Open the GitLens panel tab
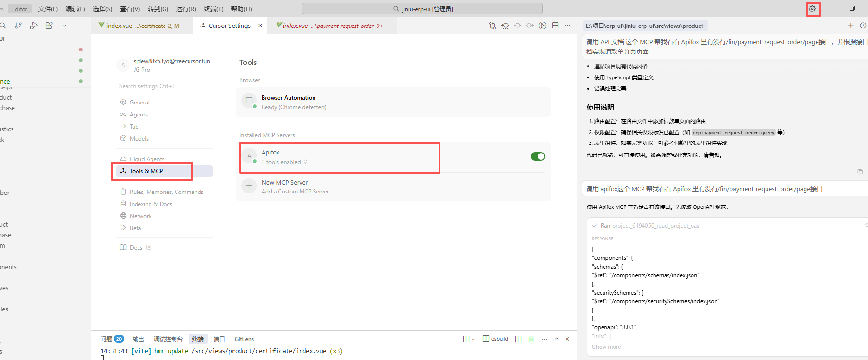The image size is (868, 360). click(x=244, y=339)
